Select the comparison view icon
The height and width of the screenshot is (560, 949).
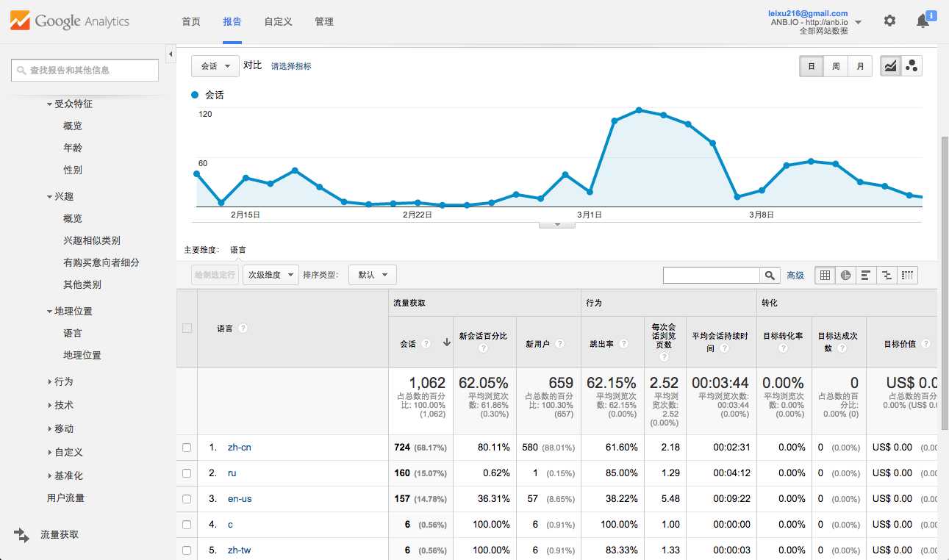click(887, 276)
